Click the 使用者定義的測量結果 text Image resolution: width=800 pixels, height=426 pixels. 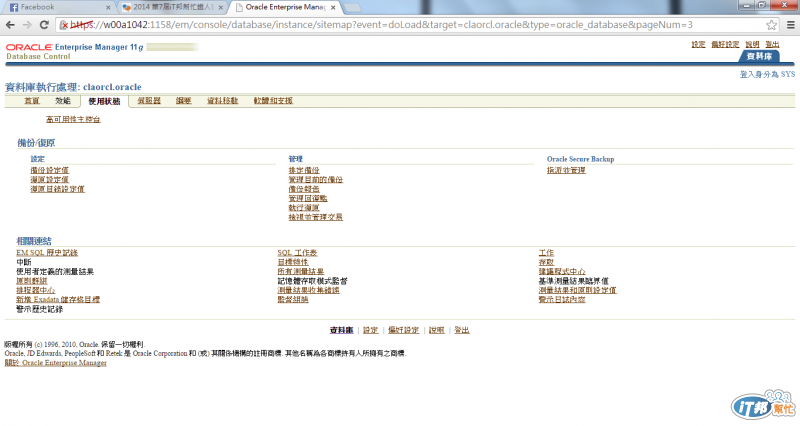click(55, 271)
